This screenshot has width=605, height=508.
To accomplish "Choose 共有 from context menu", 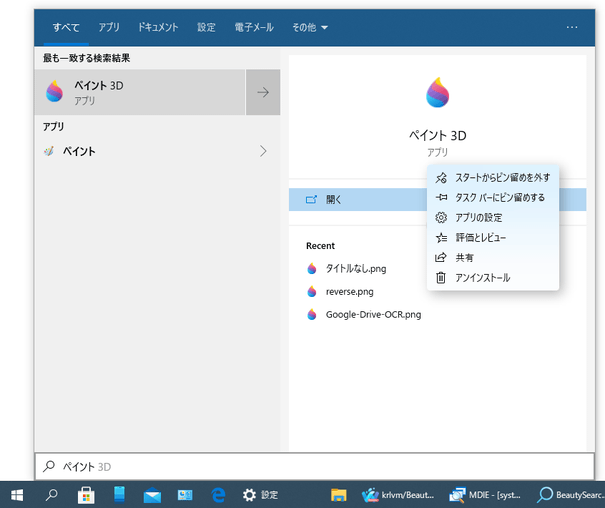I will coord(493,257).
